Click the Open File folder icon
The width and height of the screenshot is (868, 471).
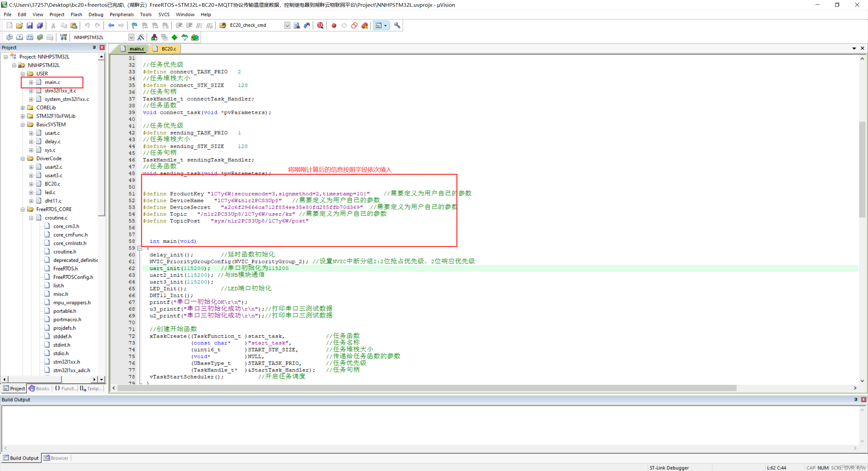pos(19,25)
